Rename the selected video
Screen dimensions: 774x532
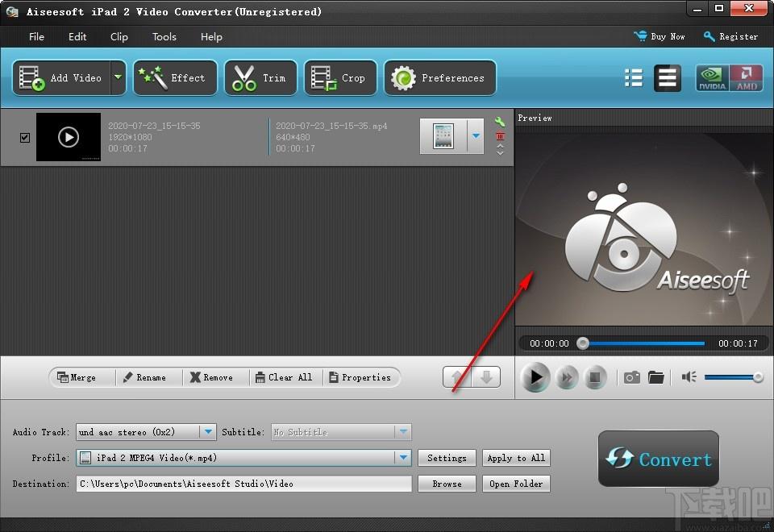[144, 377]
